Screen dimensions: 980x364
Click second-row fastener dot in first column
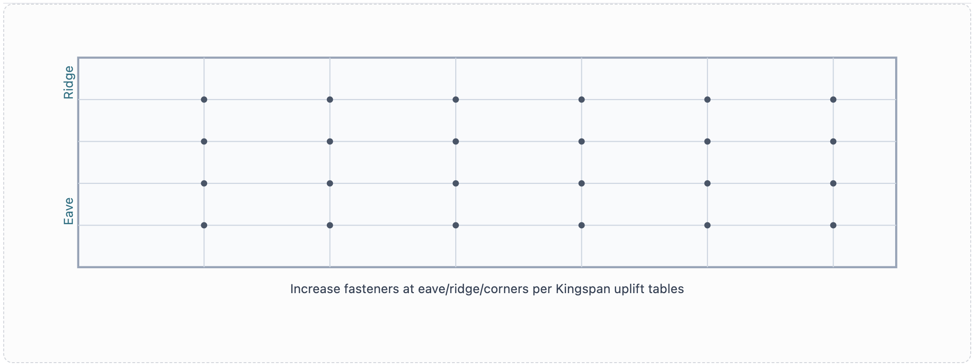click(204, 141)
